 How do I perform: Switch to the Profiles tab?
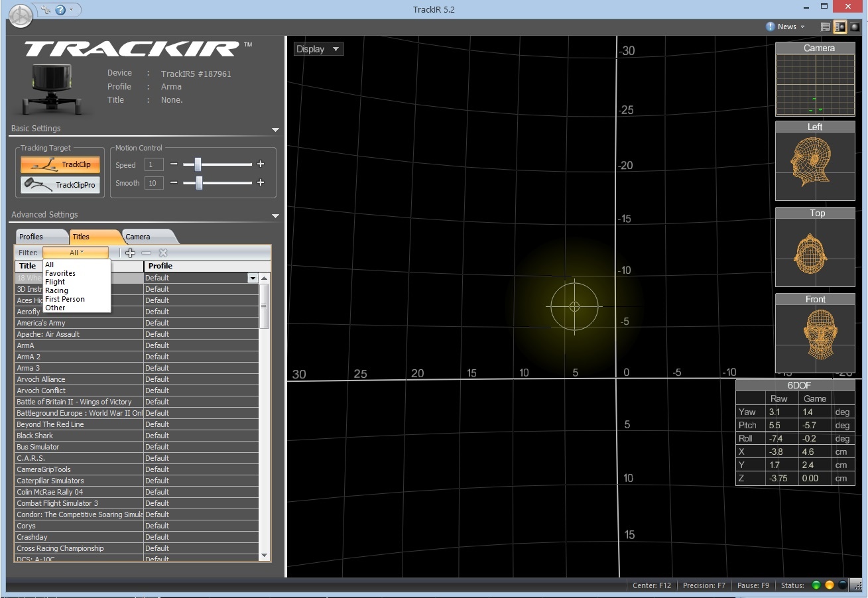(x=40, y=237)
